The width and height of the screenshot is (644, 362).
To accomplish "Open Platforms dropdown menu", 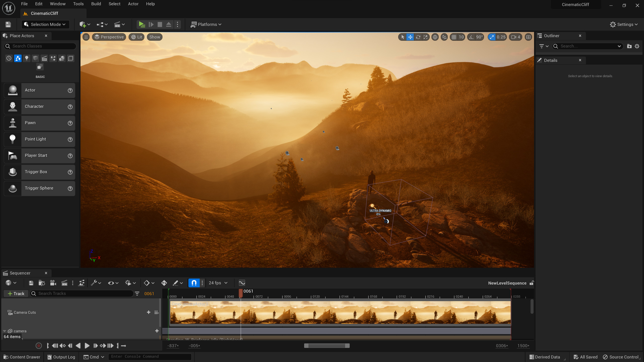I will click(206, 24).
